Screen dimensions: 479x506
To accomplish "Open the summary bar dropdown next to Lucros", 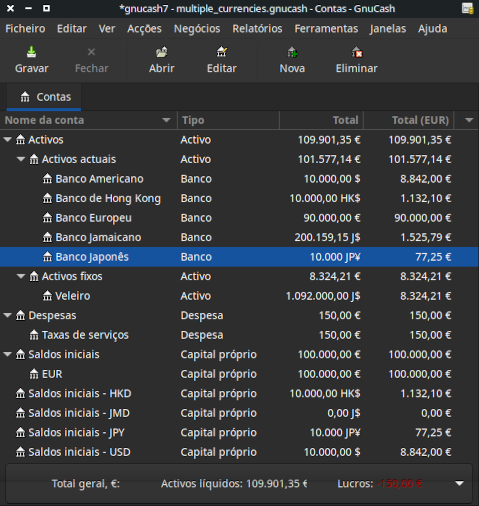I will (460, 483).
